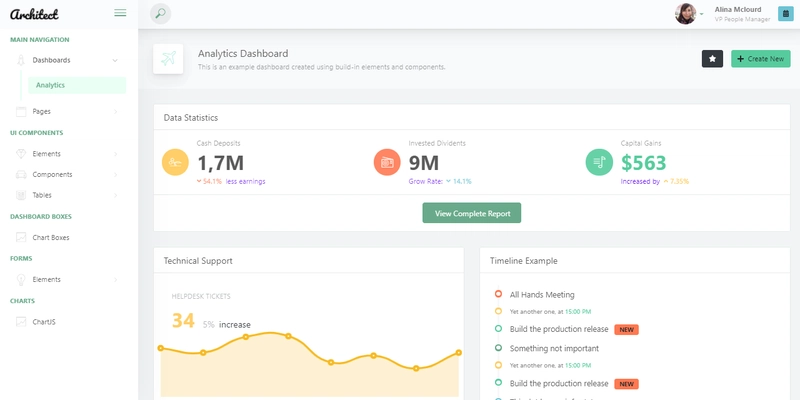This screenshot has width=800, height=400.
Task: Click the airplane icon box
Action: [x=168, y=59]
